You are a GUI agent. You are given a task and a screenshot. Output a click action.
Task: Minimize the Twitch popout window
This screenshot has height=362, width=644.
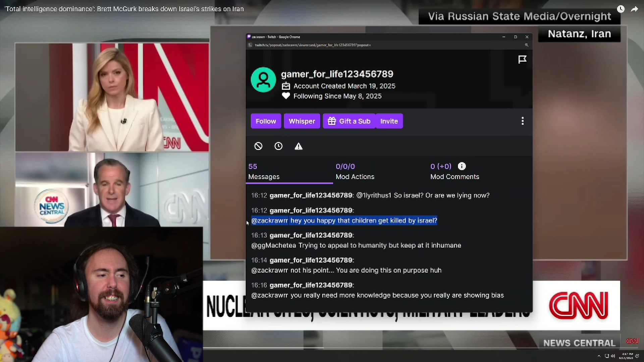click(504, 37)
